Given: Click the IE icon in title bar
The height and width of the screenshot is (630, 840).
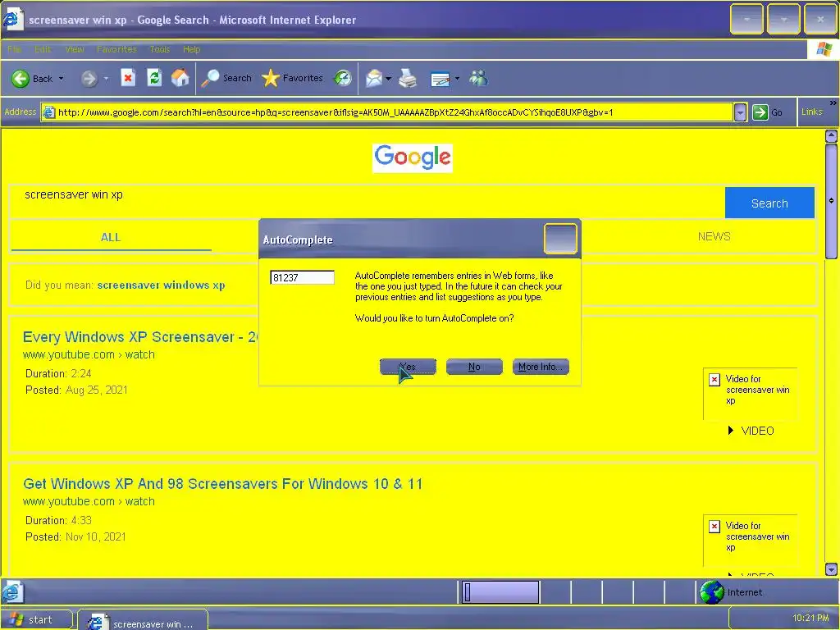Looking at the screenshot, I should (x=11, y=20).
